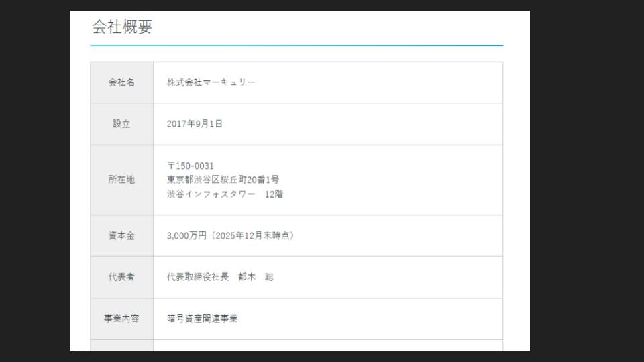The width and height of the screenshot is (644, 362).
Task: Select the founding date 2017年9月1日
Action: pos(195,124)
